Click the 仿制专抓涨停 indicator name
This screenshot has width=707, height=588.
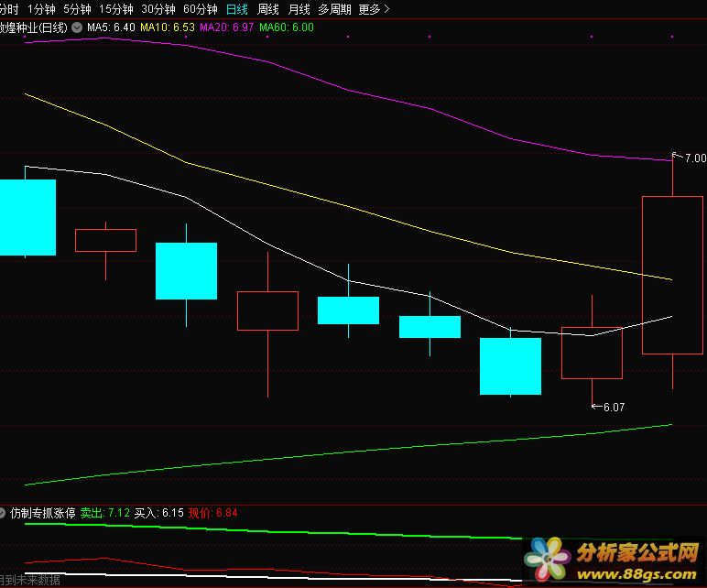[43, 513]
